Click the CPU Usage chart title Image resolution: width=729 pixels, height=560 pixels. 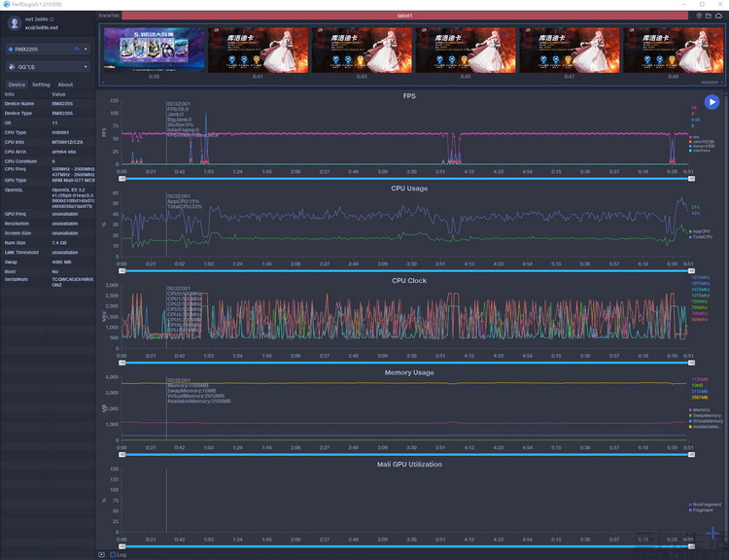coord(409,189)
